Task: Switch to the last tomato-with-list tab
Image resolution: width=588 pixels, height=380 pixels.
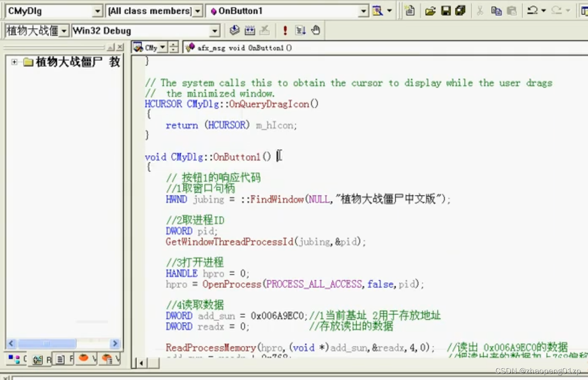Action: pyautogui.click(x=109, y=359)
